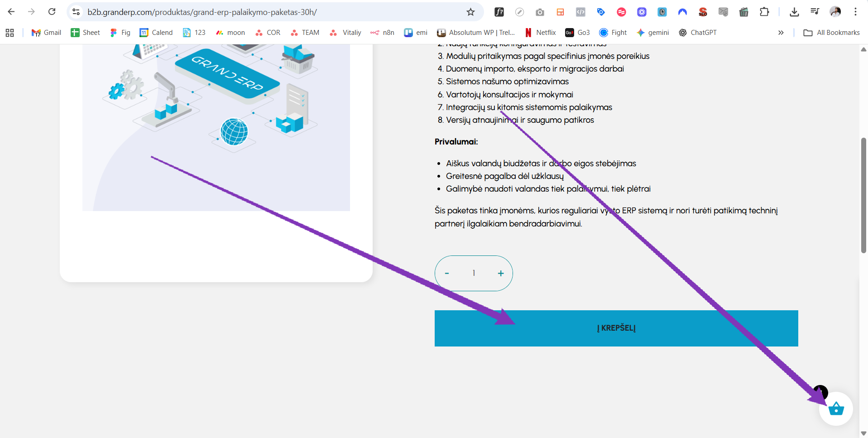Open the All Bookmarks folder
The image size is (868, 438).
click(x=831, y=33)
